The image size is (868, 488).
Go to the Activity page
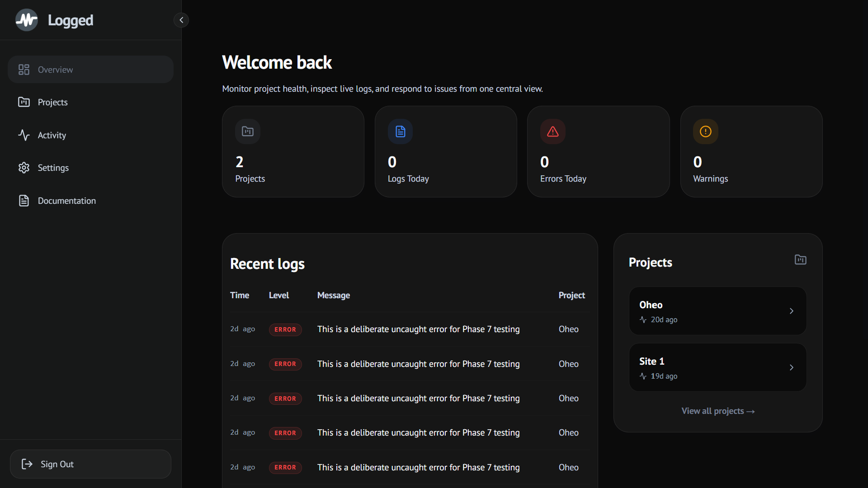click(x=90, y=135)
